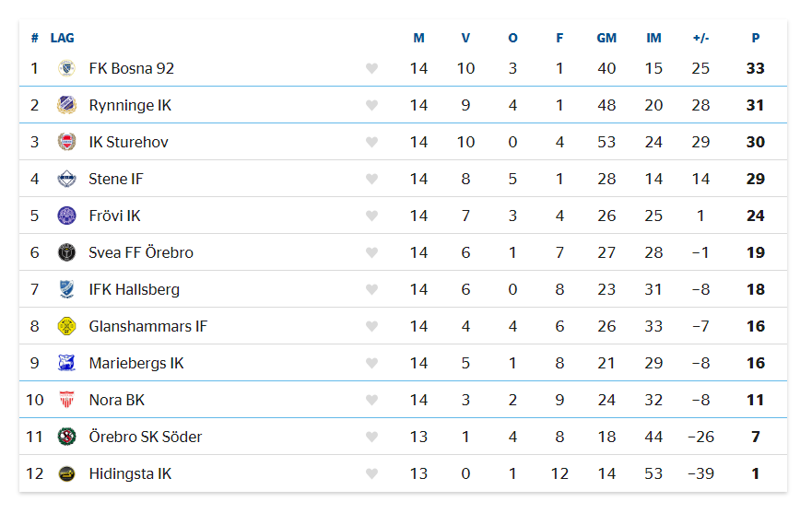Click the Nora BK club logo
812x525 pixels.
click(x=66, y=400)
